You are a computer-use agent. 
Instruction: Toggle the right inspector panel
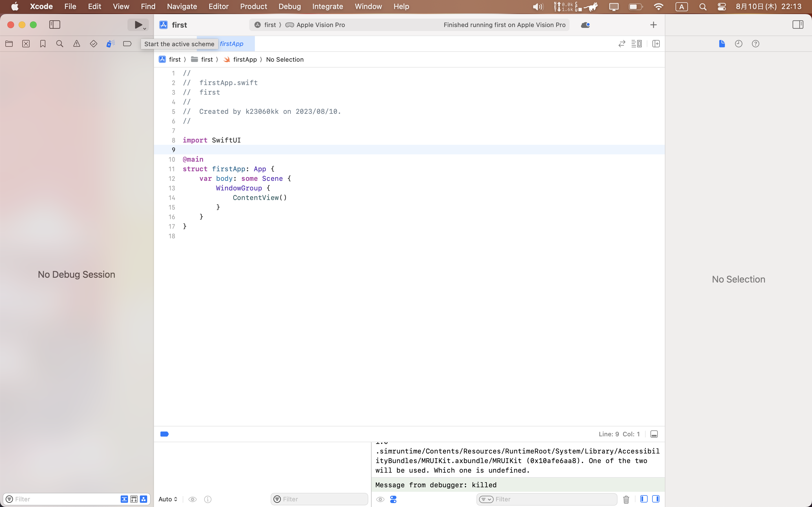(798, 24)
